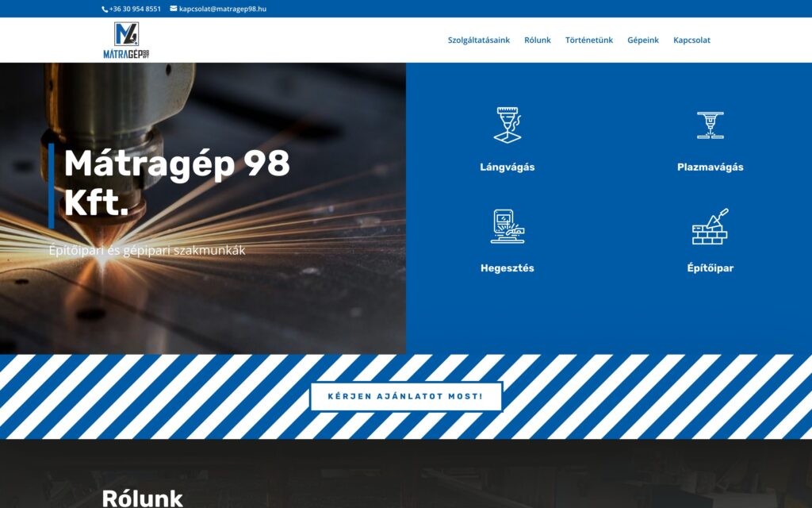Email kapcsolat@matragep98.hu address link
The height and width of the screenshot is (508, 812).
click(x=223, y=9)
